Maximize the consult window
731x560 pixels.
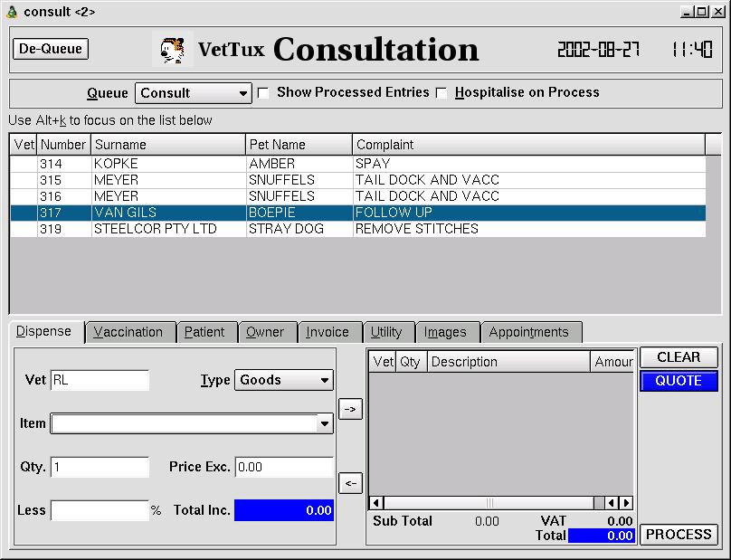click(703, 12)
